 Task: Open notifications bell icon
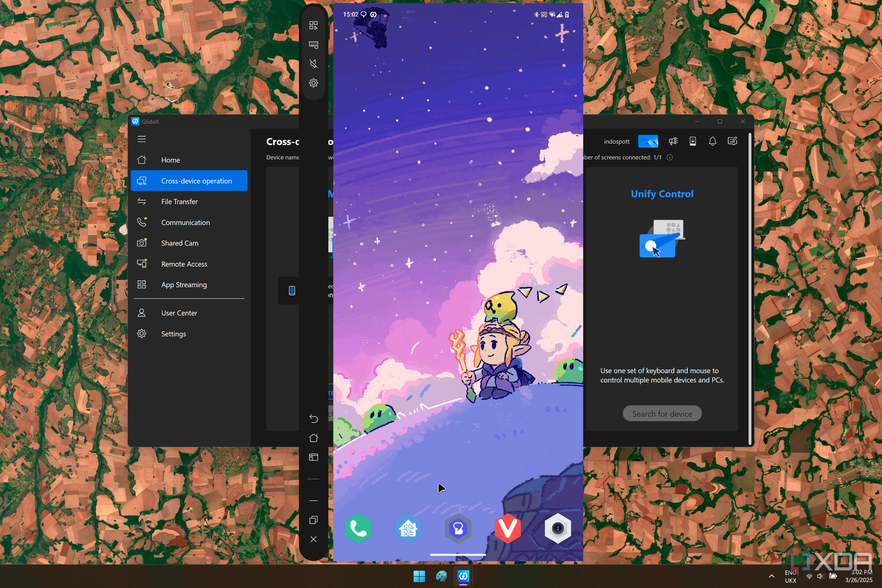pyautogui.click(x=712, y=141)
